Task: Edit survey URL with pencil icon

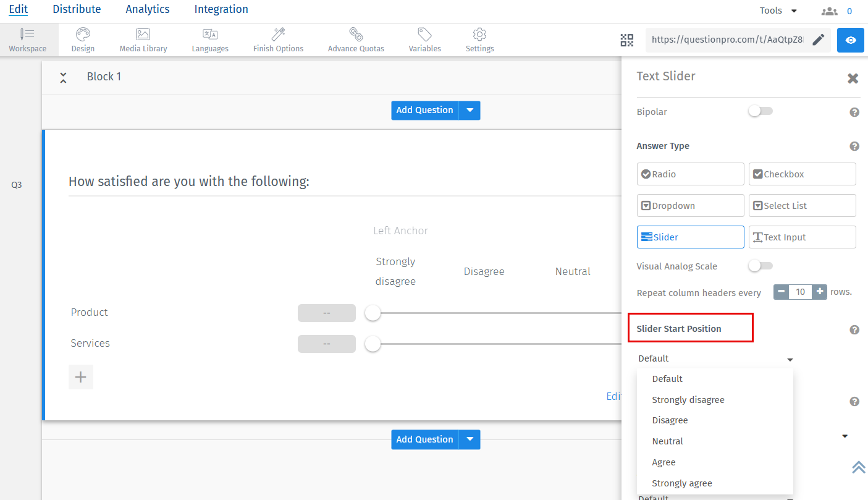Action: 818,40
